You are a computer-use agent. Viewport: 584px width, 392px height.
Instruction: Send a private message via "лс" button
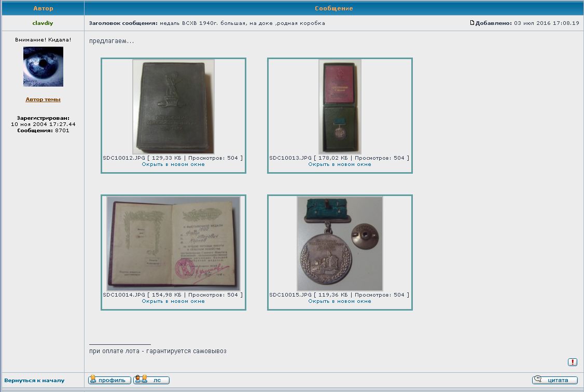pyautogui.click(x=151, y=380)
